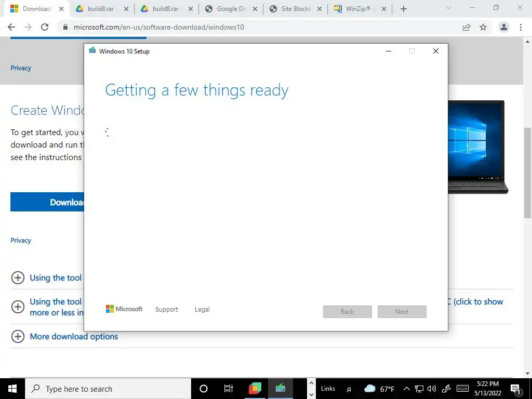Switch to the second build8.rar tab
532x399 pixels.
pos(166,9)
